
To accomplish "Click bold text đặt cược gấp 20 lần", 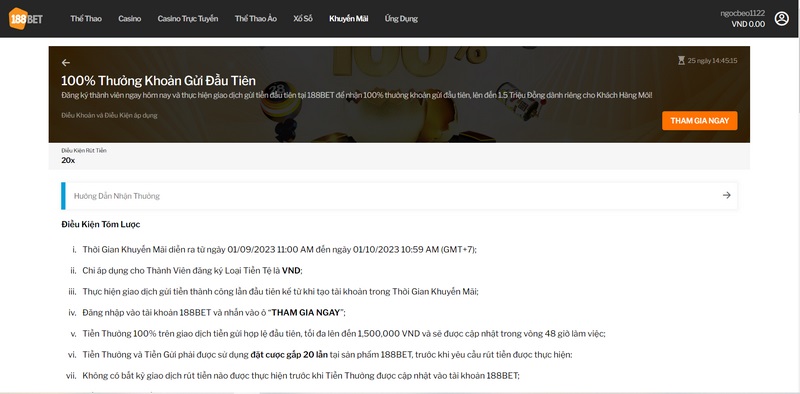I will click(x=289, y=354).
